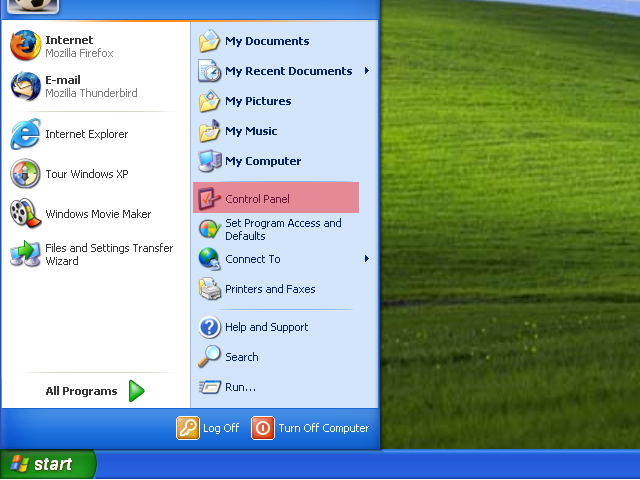The width and height of the screenshot is (640, 480).
Task: Open the E-mail Mozilla Thunderbird entry
Action: click(95, 86)
